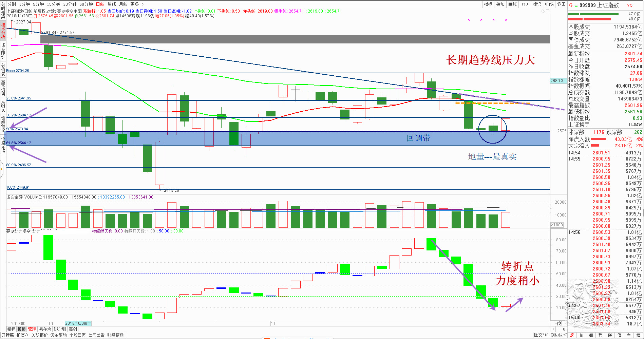644x339 pixels.
Task: Click 图文F10 in status bar
Action: pos(541,335)
